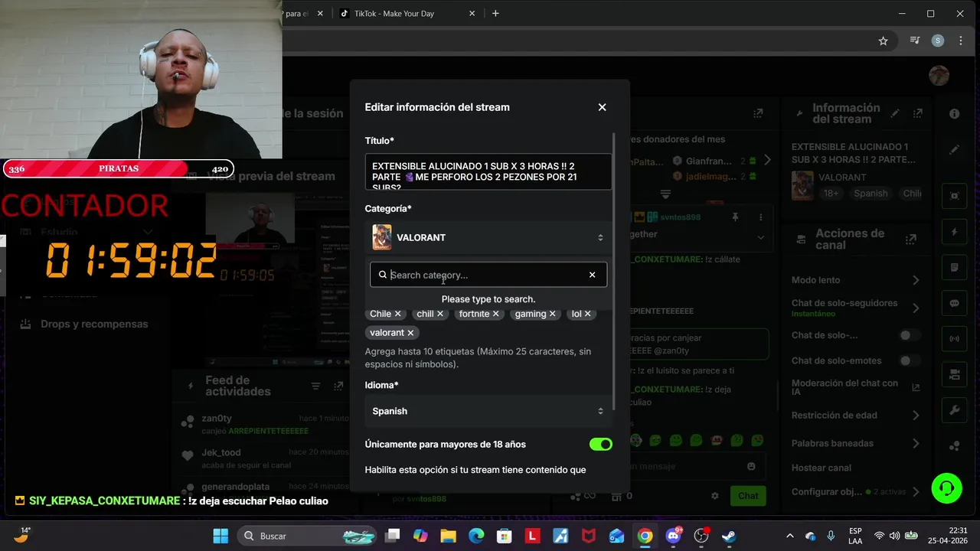The image size is (980, 551).
Task: Remove the gaming tag
Action: 553,314
